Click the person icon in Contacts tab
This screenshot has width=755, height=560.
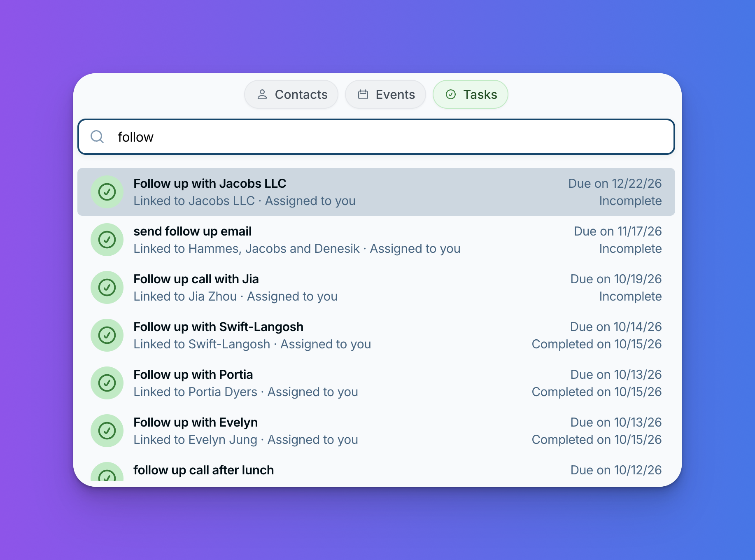click(262, 95)
